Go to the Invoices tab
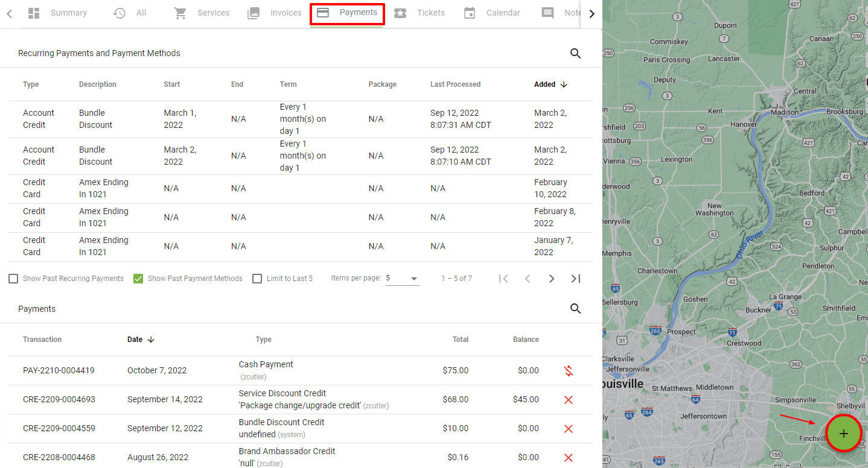This screenshot has width=868, height=468. point(275,13)
